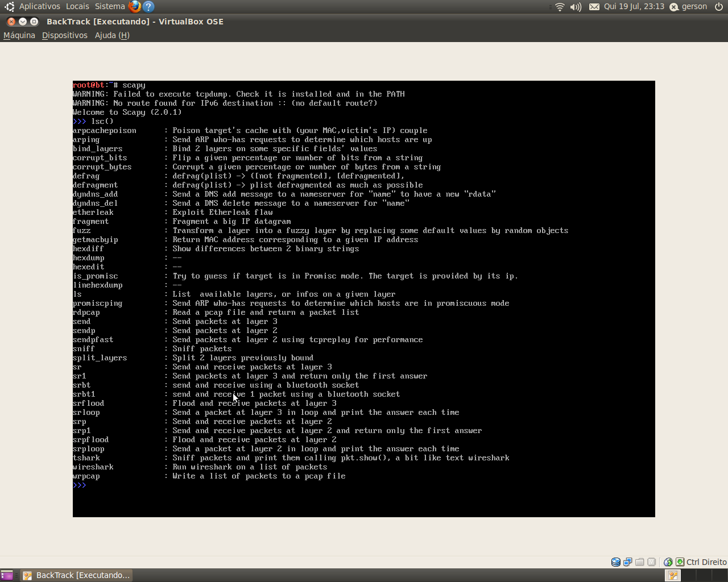728x582 pixels.
Task: Click the "fuzz" command name
Action: tap(82, 231)
